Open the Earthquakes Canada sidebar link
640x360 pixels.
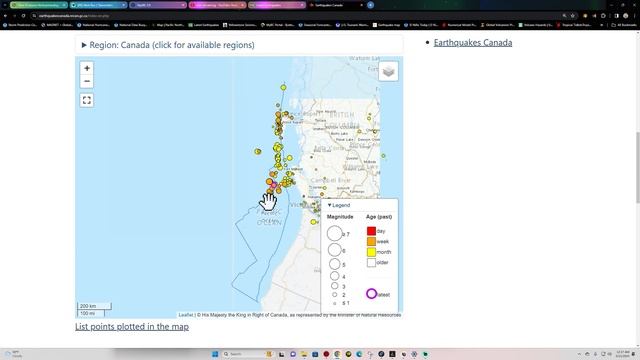click(x=473, y=42)
